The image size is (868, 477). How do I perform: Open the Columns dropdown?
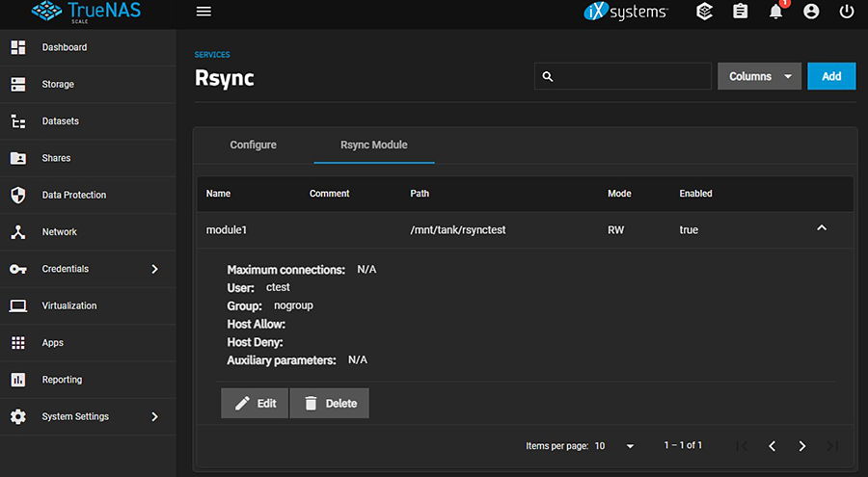coord(760,76)
